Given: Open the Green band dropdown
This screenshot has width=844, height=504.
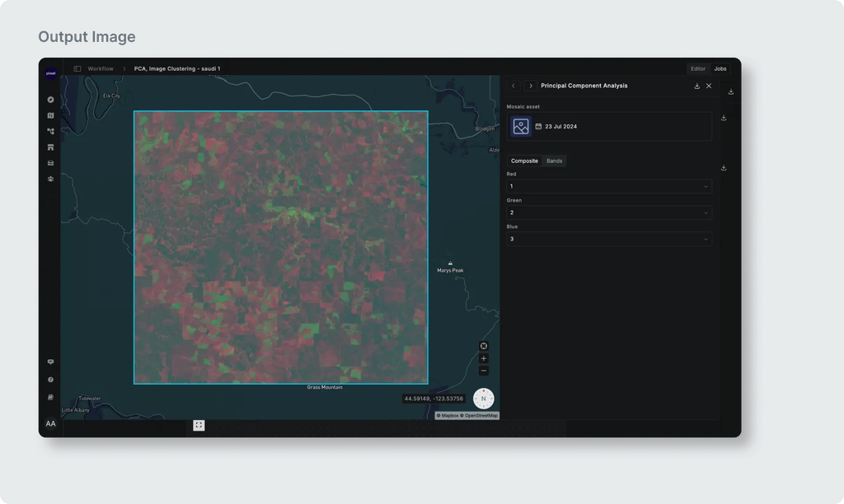Looking at the screenshot, I should coord(609,212).
